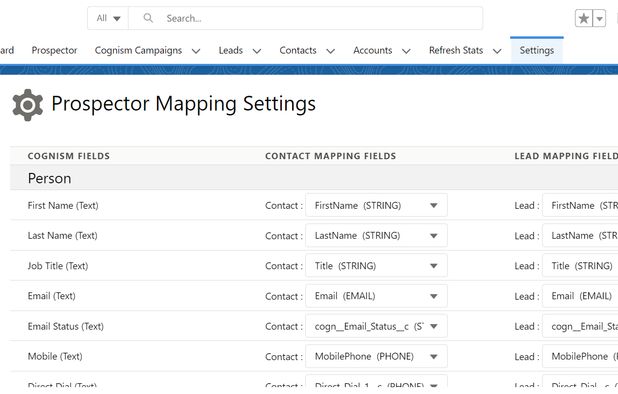Open Lead dropdown for Email Status row
Image resolution: width=618 pixels, height=394 pixels.
click(580, 326)
